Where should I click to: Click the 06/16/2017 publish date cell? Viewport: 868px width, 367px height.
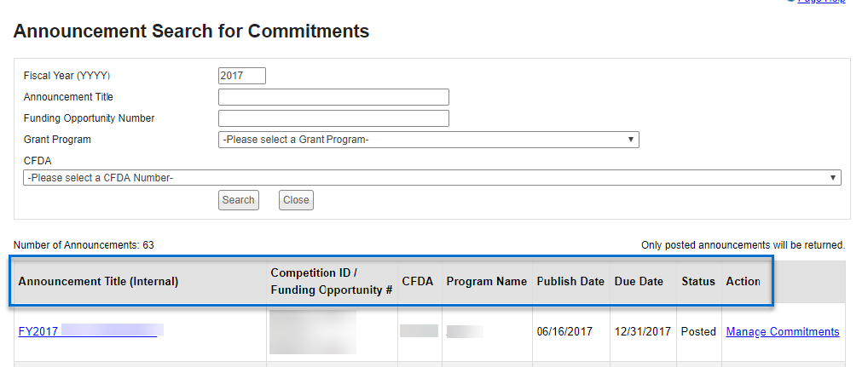pyautogui.click(x=566, y=331)
